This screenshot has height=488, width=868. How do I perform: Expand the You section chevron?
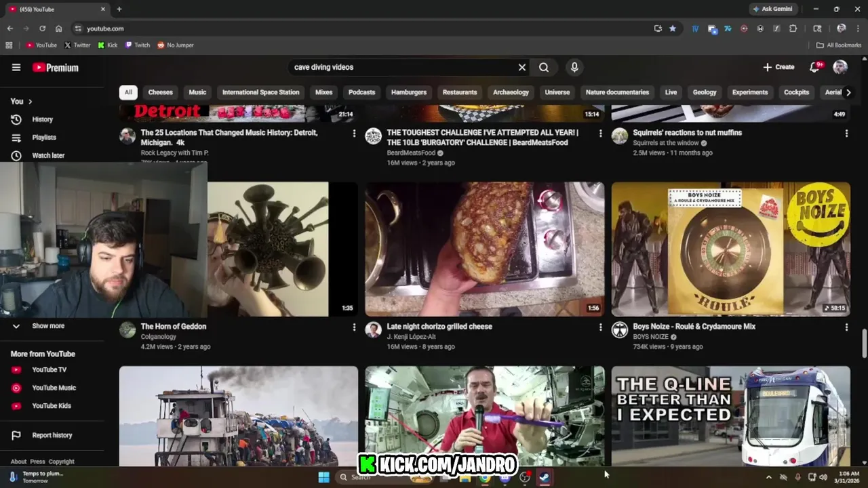pyautogui.click(x=30, y=102)
